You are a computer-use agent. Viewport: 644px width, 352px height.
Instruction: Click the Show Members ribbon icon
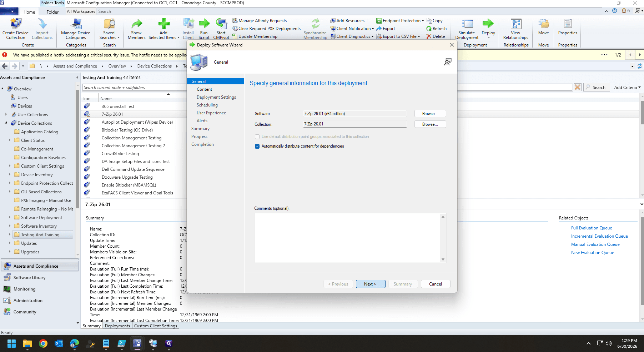[136, 29]
